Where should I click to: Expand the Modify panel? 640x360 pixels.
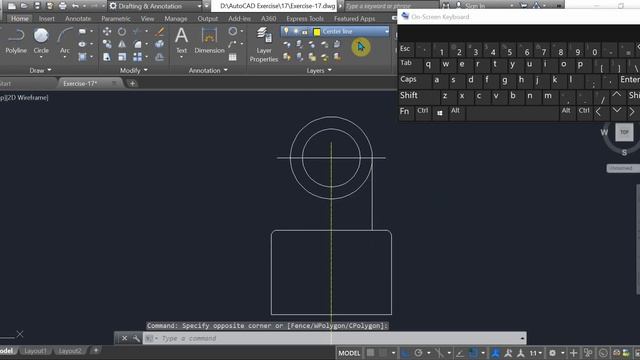click(133, 71)
